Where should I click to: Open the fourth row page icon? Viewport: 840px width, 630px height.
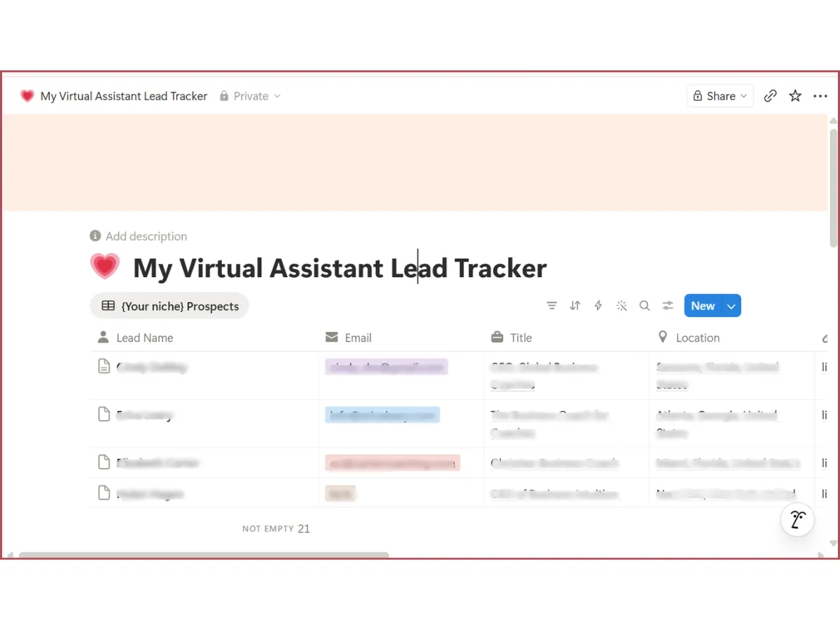click(x=104, y=493)
